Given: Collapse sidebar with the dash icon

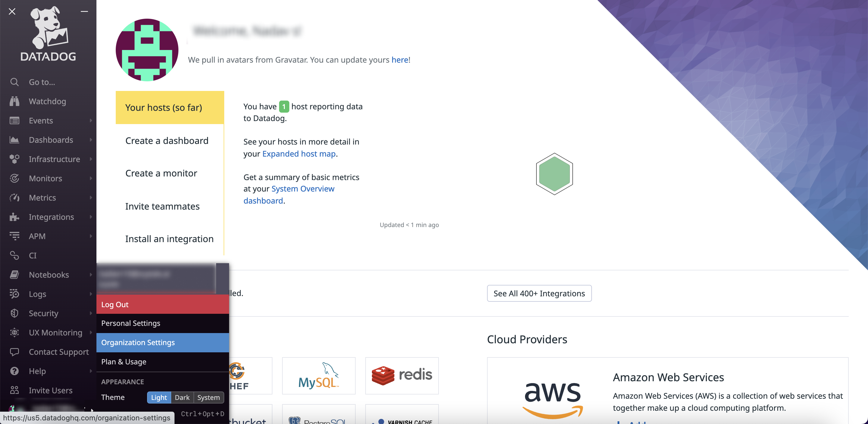Looking at the screenshot, I should [84, 11].
